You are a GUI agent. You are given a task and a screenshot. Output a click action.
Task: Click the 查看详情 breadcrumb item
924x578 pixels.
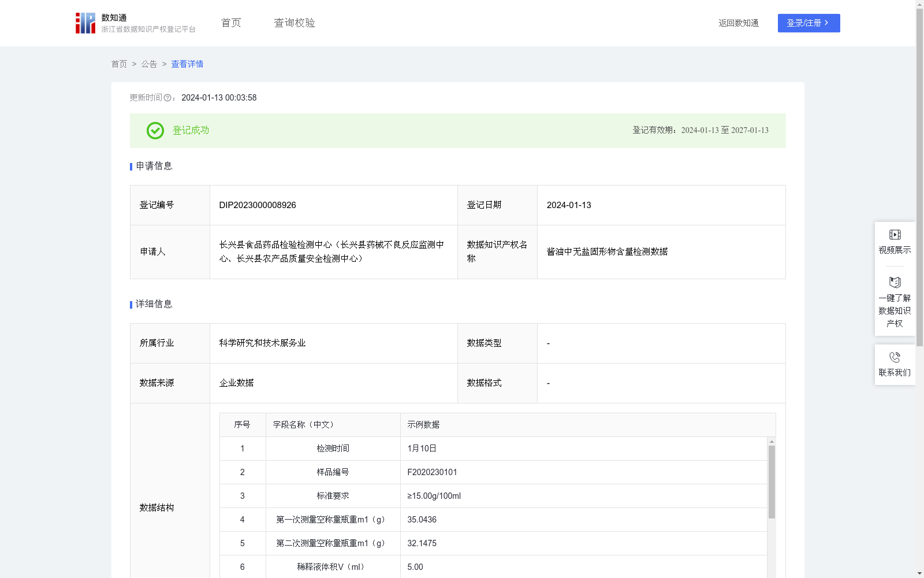(x=187, y=64)
